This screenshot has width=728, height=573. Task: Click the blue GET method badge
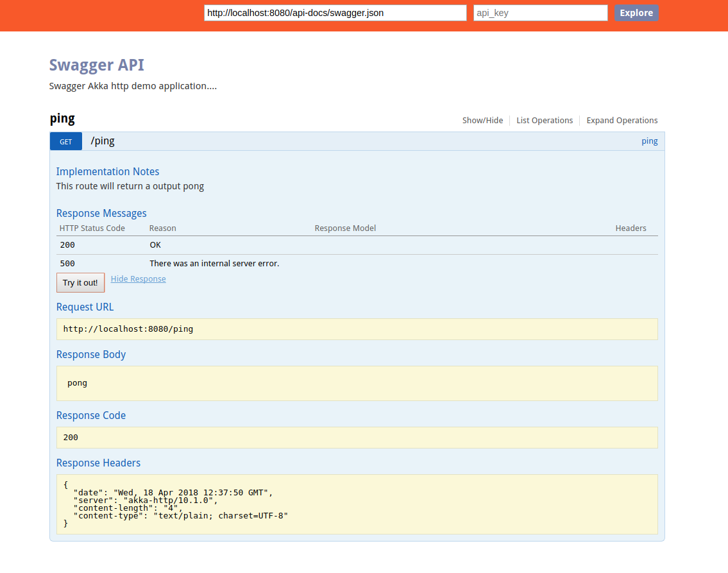[x=66, y=142]
